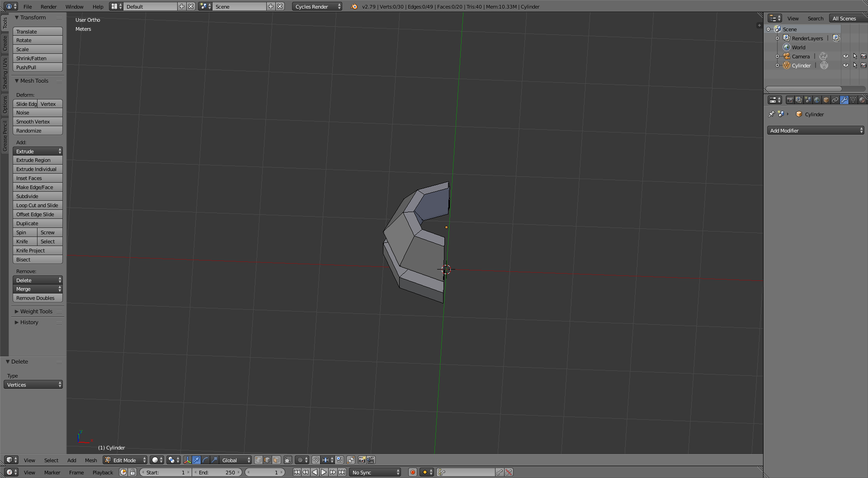The width and height of the screenshot is (868, 478).
Task: Select the rotate manipulator arc icon
Action: pyautogui.click(x=206, y=460)
